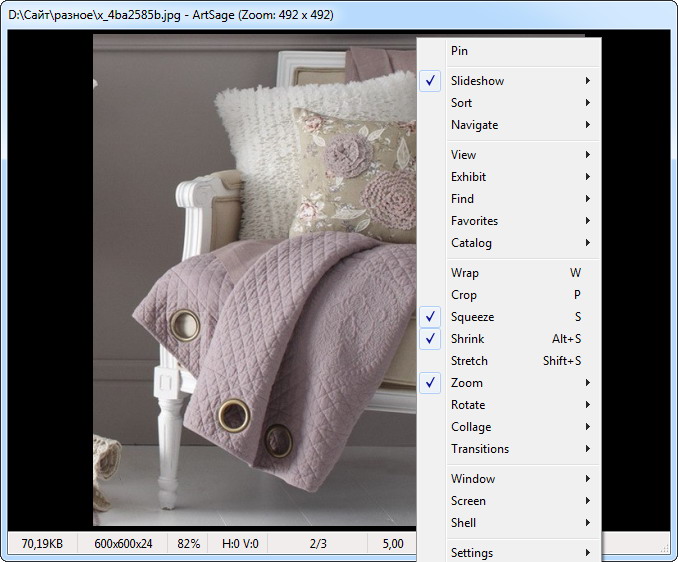Toggle the Zoom checkmark
The image size is (678, 562).
click(430, 383)
